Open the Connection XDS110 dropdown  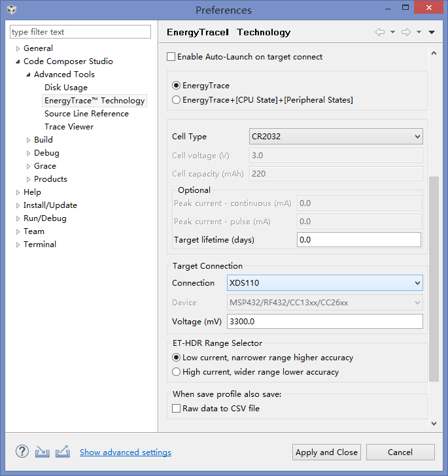coord(324,283)
